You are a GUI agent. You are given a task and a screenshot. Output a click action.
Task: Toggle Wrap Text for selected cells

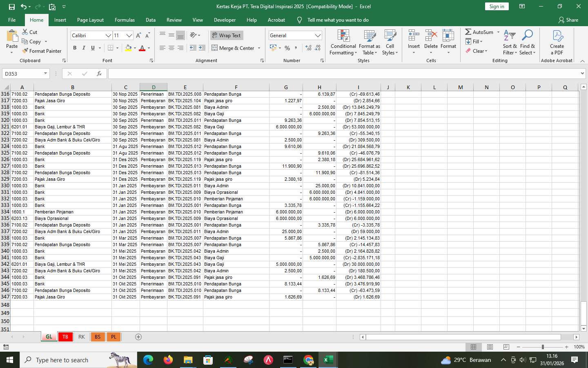tap(226, 36)
